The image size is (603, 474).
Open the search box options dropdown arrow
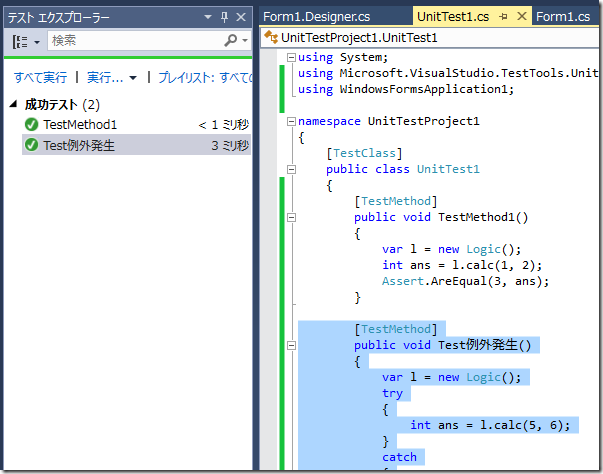click(244, 41)
